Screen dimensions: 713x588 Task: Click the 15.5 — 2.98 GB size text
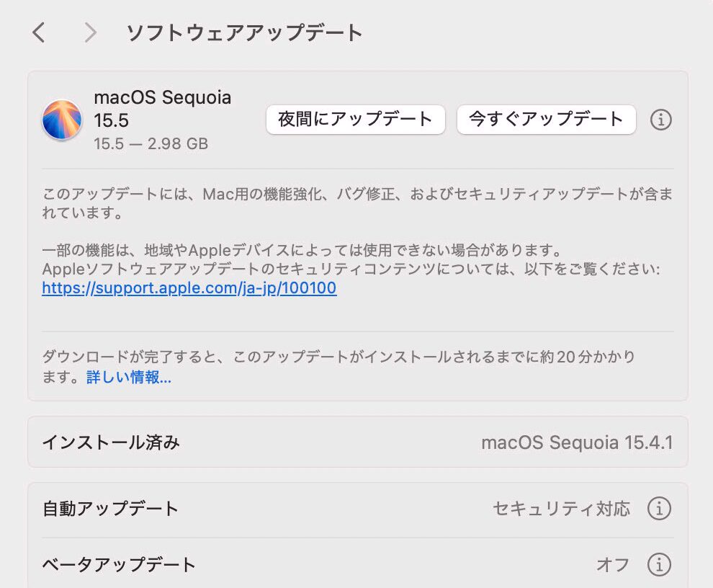pos(151,144)
